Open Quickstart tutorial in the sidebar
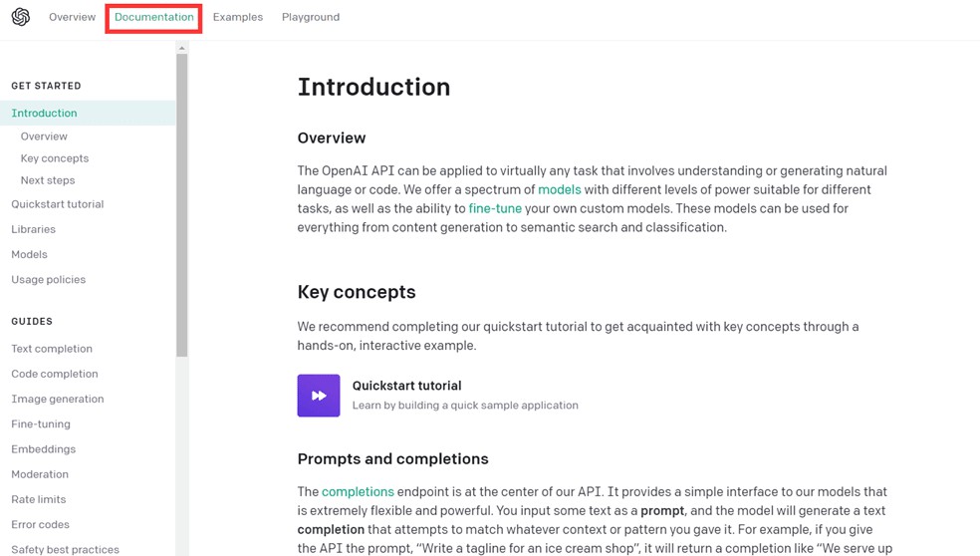The image size is (980, 556). pyautogui.click(x=58, y=204)
